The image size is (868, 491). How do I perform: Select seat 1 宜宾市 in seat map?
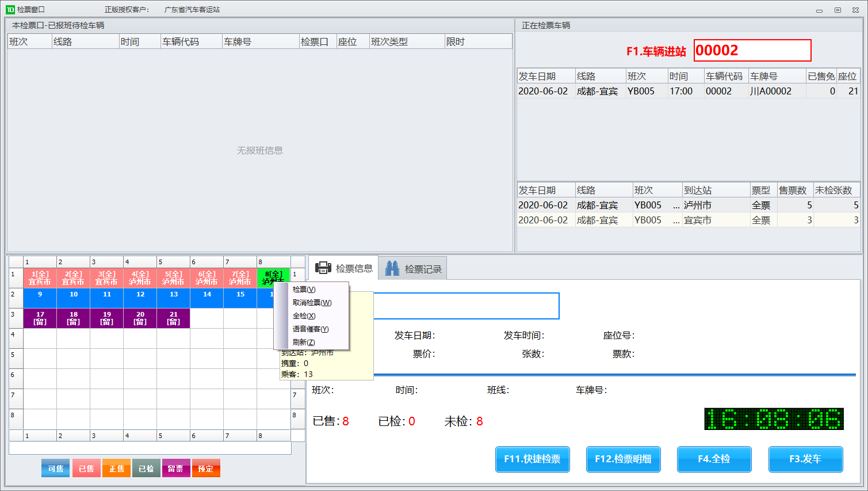(40, 278)
